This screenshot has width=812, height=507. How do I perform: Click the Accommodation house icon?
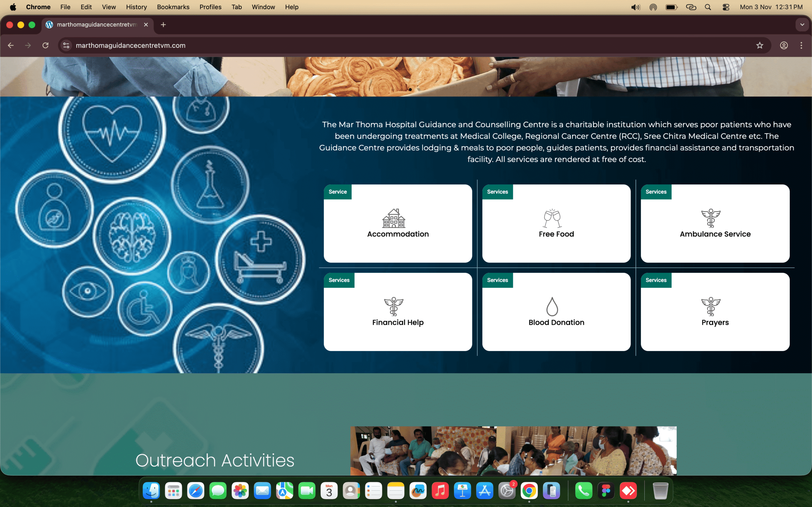(x=394, y=218)
